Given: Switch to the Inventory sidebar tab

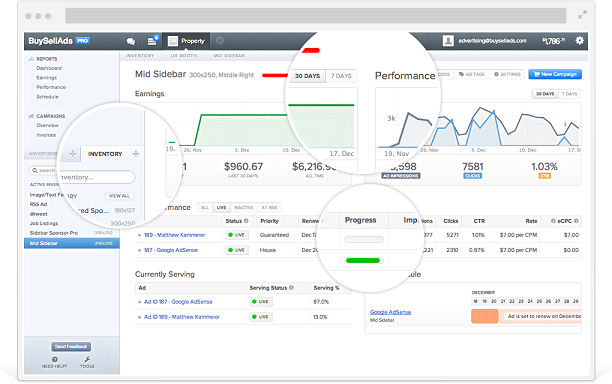Looking at the screenshot, I should click(105, 154).
